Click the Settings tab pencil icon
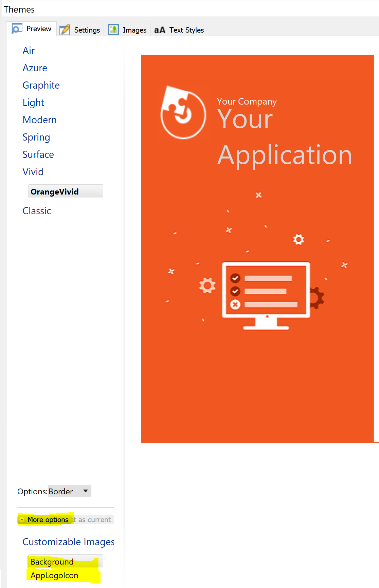 tap(65, 30)
